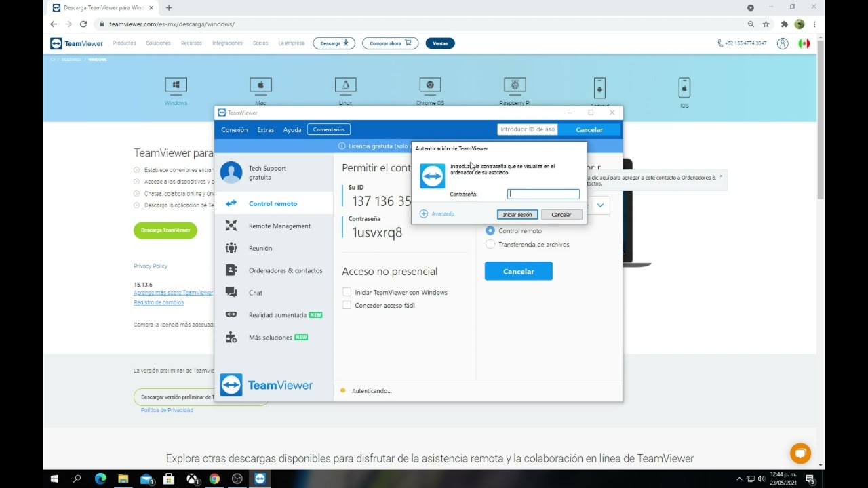Click Ventas website button
The height and width of the screenshot is (488, 868).
440,43
